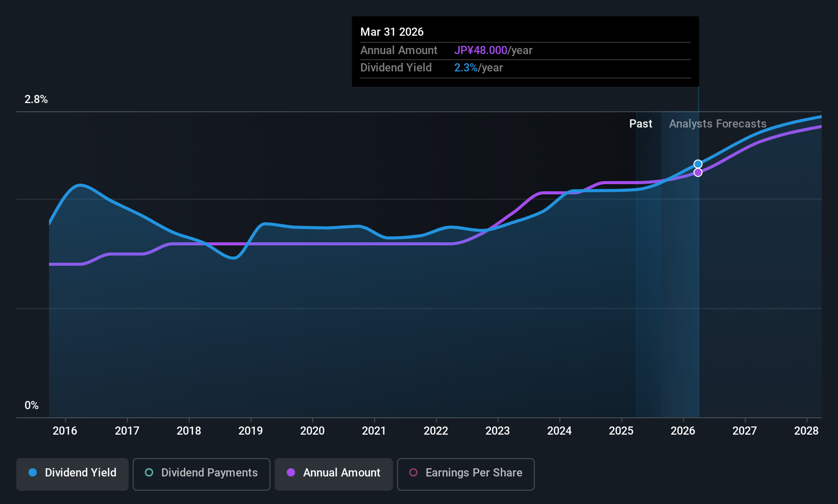
Task: Click the 2020 x-axis label
Action: tap(312, 431)
